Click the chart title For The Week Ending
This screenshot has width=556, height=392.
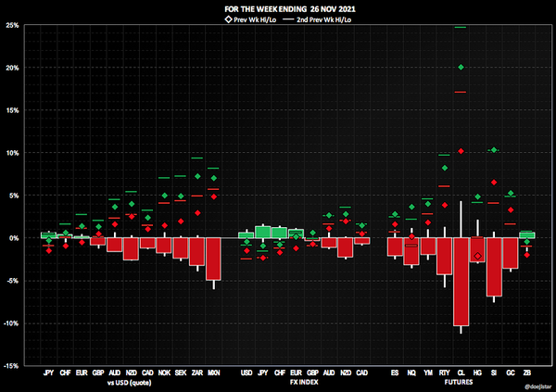[278, 8]
